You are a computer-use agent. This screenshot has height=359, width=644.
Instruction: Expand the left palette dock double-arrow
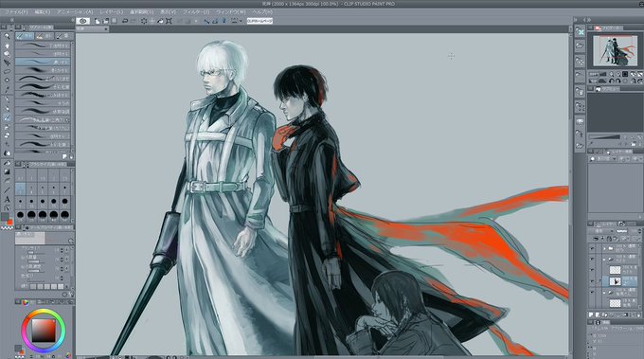12,19
